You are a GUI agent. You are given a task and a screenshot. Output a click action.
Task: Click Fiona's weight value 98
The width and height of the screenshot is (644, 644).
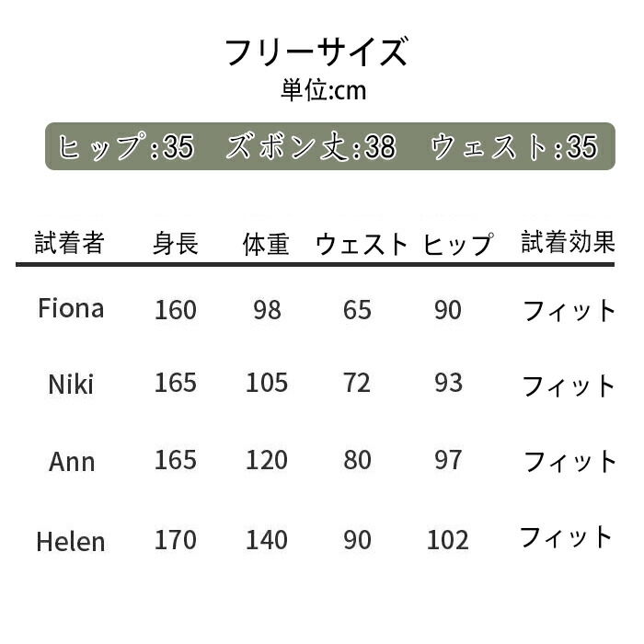(x=267, y=310)
